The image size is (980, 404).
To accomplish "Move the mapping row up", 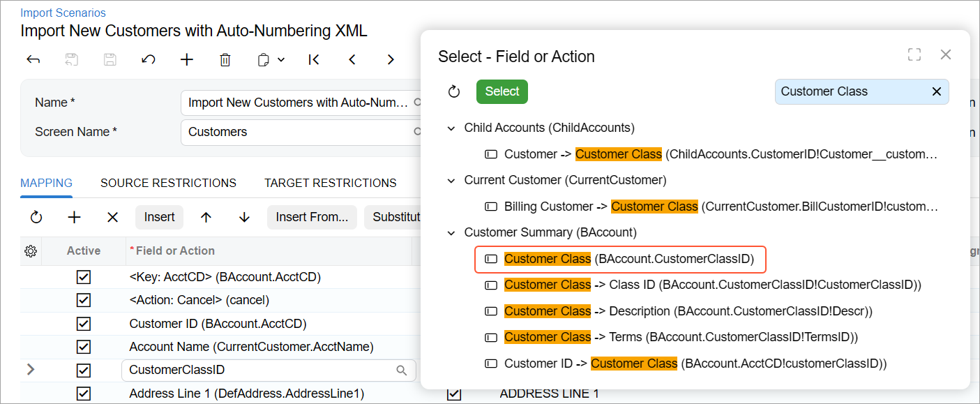I will [206, 217].
